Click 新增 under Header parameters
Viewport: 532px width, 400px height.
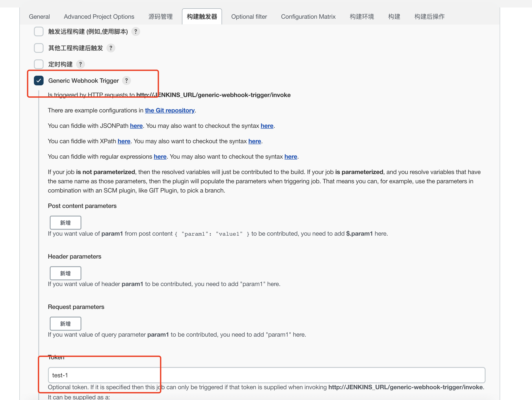pyautogui.click(x=65, y=273)
